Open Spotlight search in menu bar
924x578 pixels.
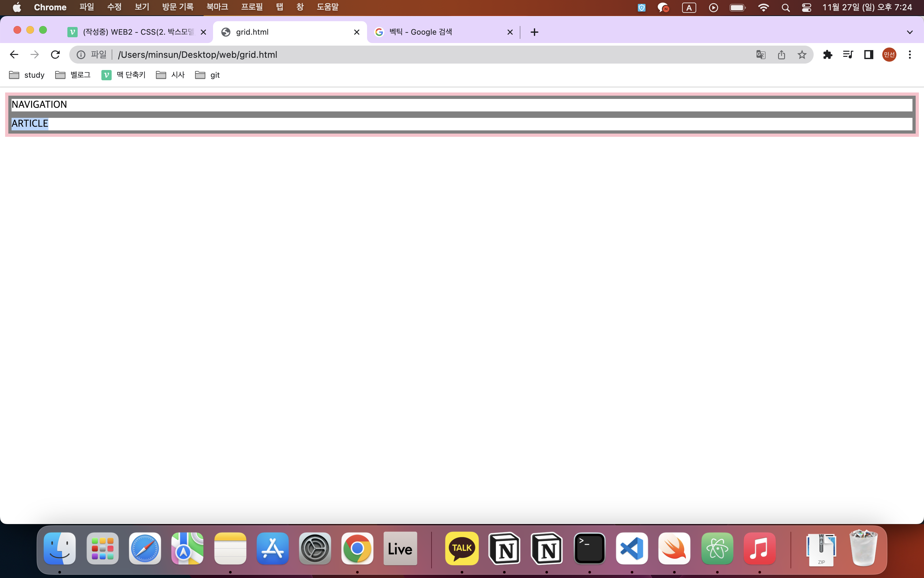785,8
